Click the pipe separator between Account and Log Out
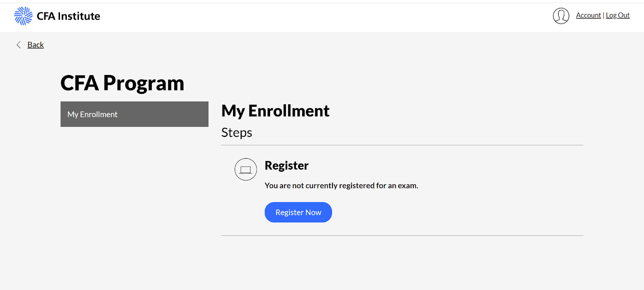 click(603, 15)
